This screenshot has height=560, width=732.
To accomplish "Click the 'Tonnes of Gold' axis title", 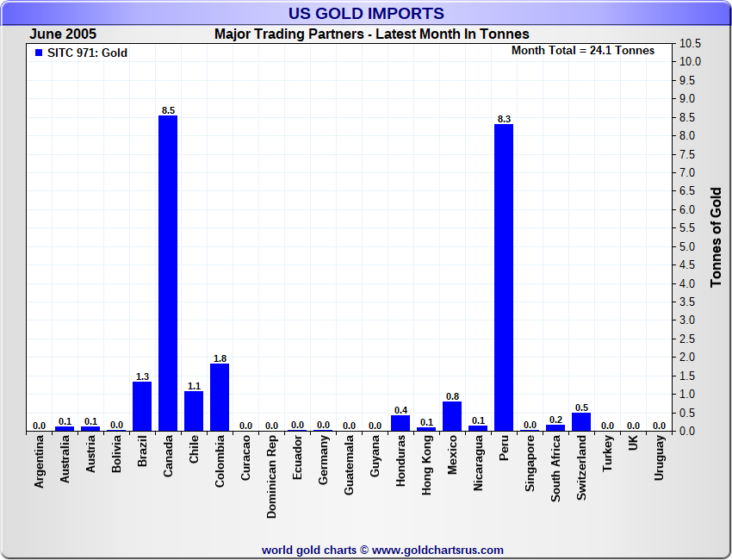I will click(716, 237).
